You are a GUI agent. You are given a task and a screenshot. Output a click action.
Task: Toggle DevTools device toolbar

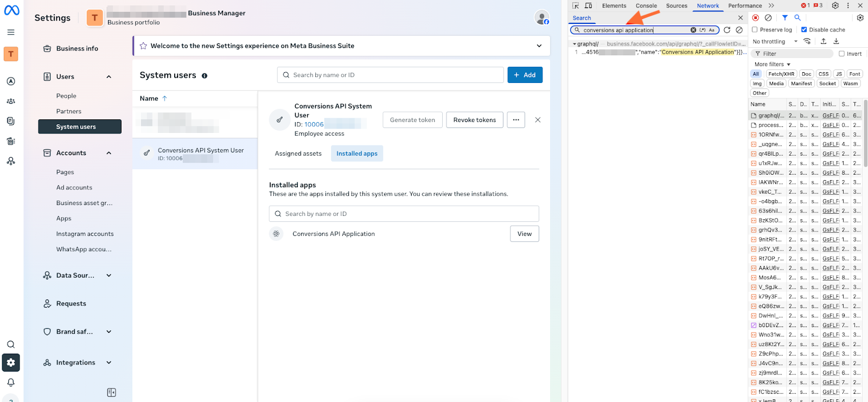tap(589, 5)
